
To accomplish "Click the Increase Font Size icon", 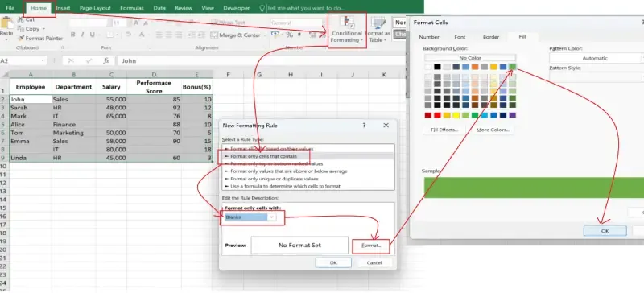I will [136, 23].
